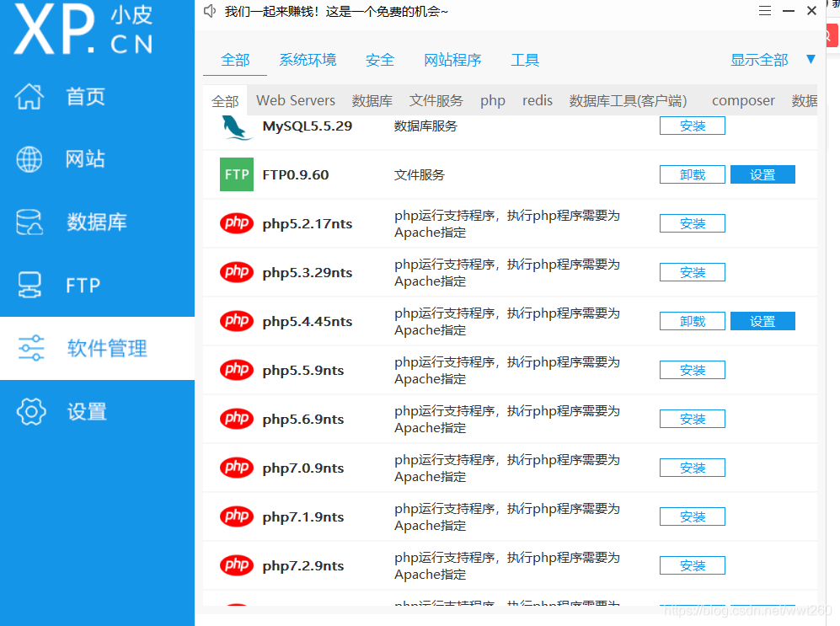Click the php5.4.45nts php logo
The width and height of the screenshot is (840, 626).
(237, 321)
